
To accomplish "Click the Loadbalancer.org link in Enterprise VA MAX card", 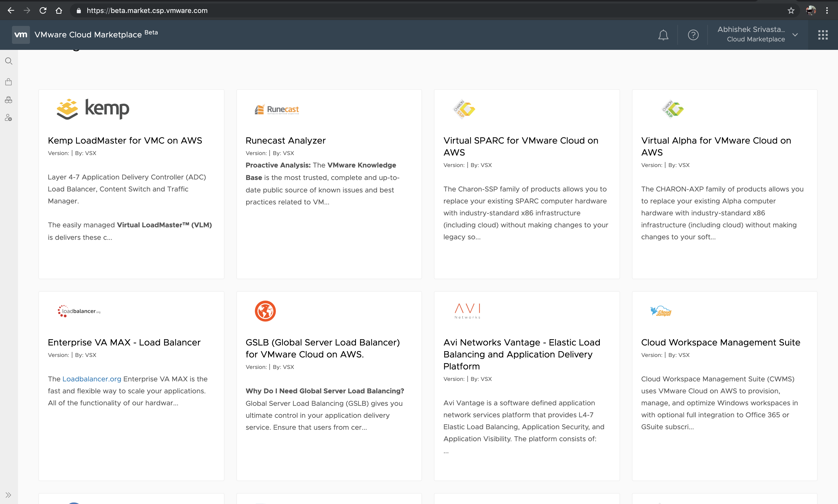I will click(92, 379).
